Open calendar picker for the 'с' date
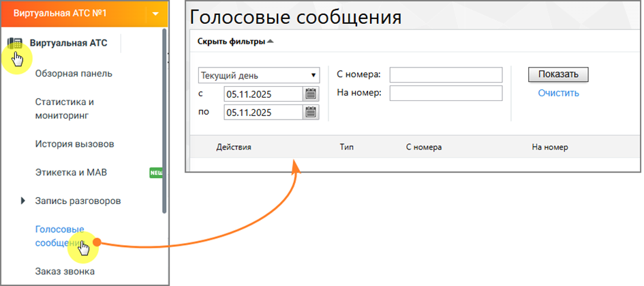 pos(311,94)
